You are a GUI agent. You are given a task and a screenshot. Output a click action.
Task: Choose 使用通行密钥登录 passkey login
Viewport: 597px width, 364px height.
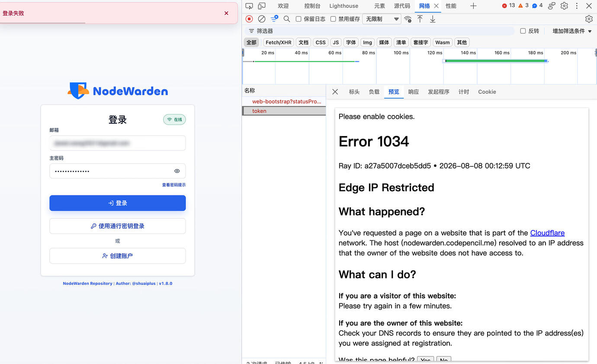pyautogui.click(x=118, y=226)
